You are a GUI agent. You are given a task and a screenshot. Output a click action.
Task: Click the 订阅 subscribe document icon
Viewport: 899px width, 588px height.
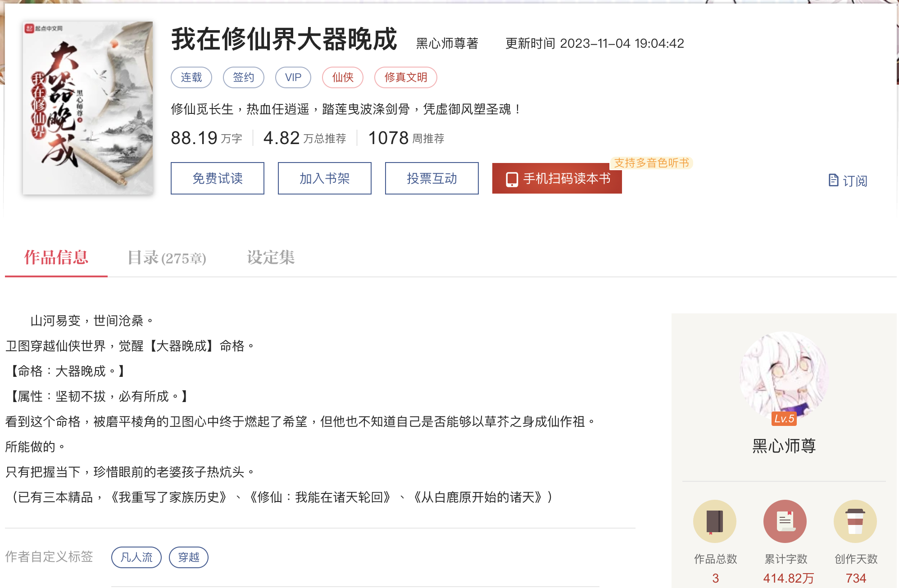[834, 180]
